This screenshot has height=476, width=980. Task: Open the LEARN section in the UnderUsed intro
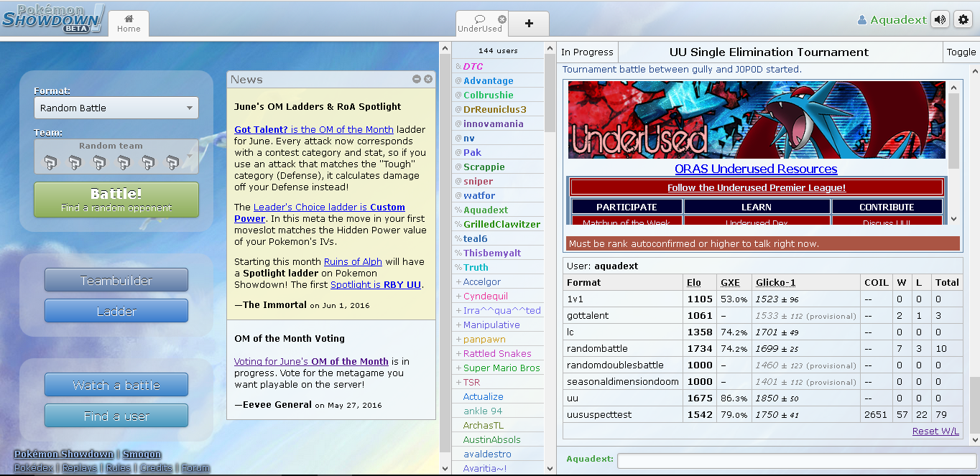pos(756,207)
